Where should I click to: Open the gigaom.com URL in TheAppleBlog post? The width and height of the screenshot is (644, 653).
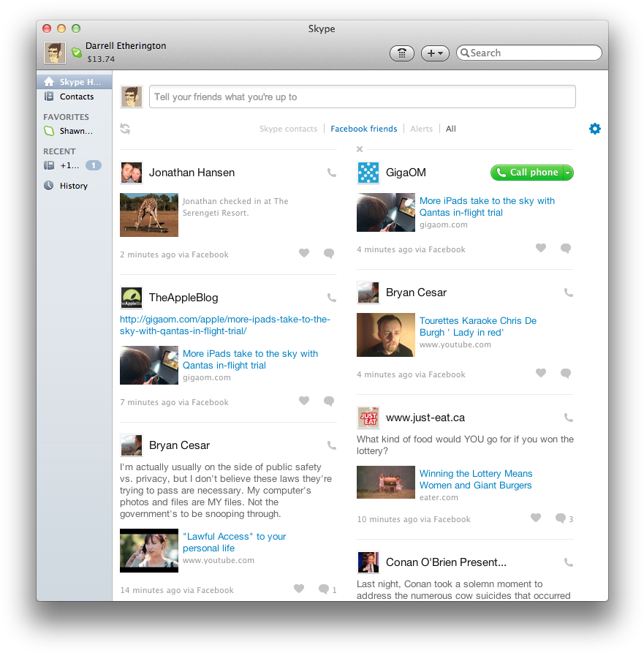click(225, 325)
